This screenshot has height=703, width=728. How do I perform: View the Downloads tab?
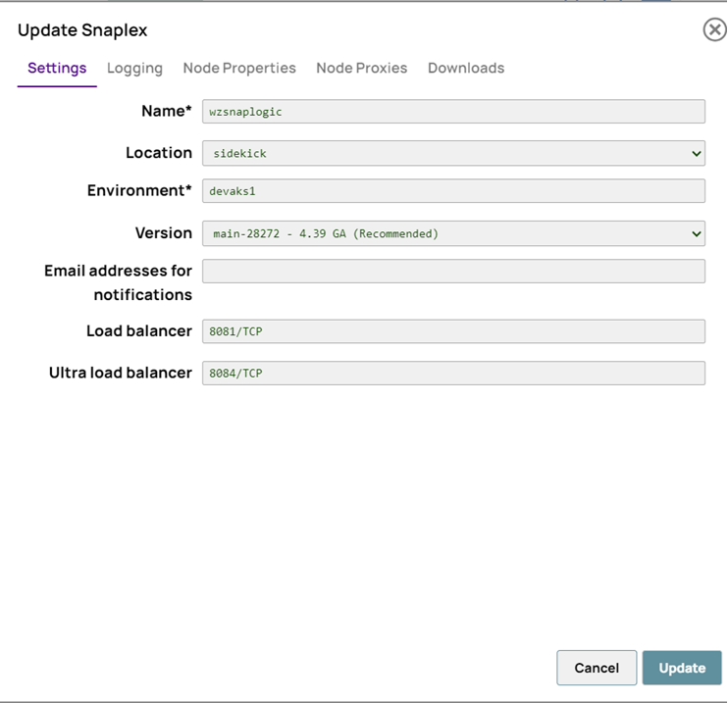pyautogui.click(x=466, y=68)
